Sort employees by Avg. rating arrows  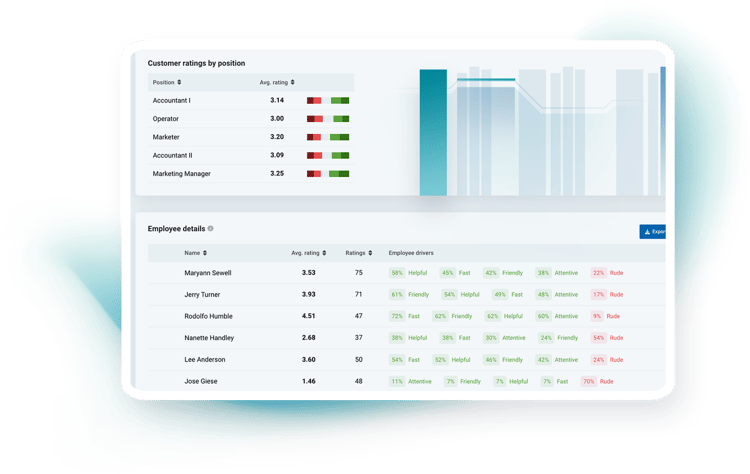[x=324, y=253]
